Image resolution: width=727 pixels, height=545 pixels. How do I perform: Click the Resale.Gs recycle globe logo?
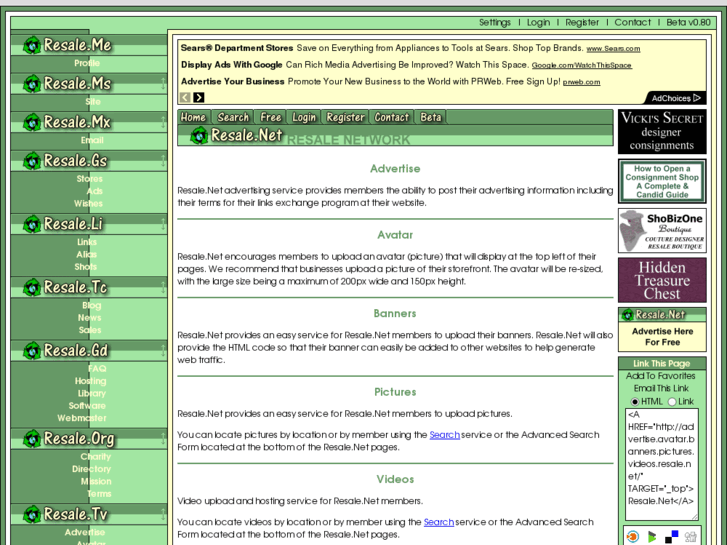tap(32, 161)
